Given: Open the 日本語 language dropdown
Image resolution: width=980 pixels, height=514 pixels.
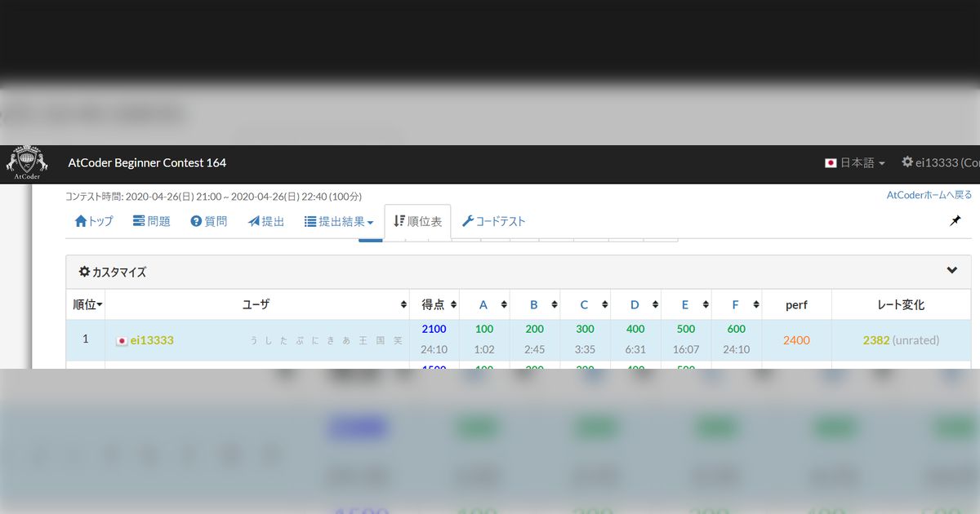Looking at the screenshot, I should [855, 162].
